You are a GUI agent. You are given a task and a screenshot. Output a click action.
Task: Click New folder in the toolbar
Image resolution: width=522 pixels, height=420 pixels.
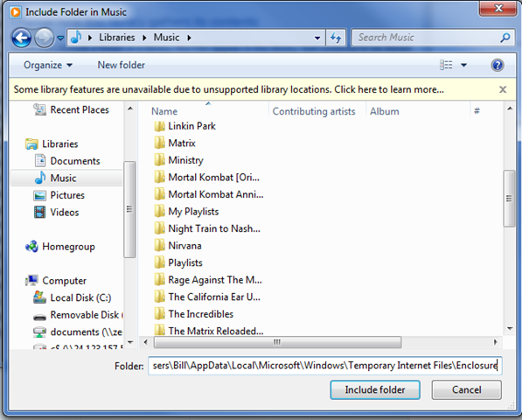coord(122,65)
